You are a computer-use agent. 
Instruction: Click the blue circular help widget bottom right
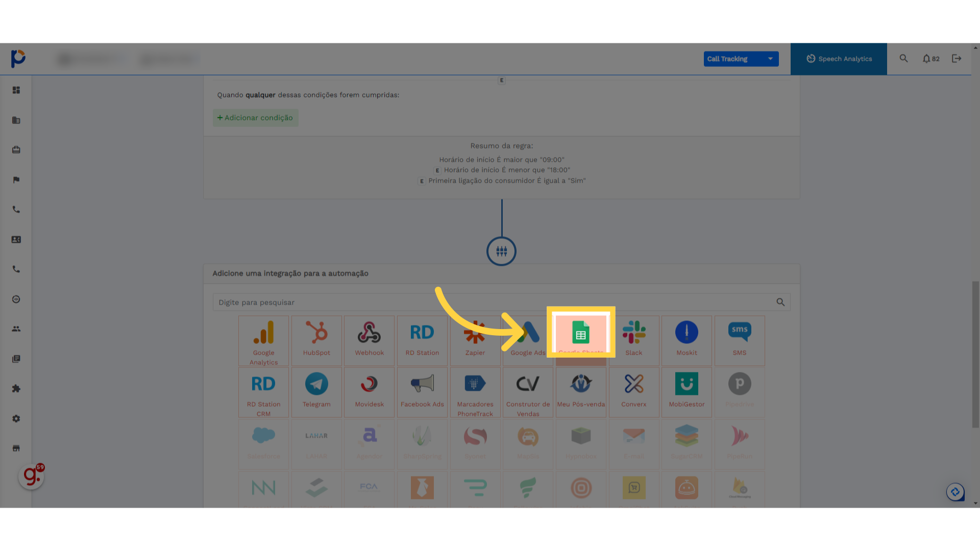click(x=955, y=492)
